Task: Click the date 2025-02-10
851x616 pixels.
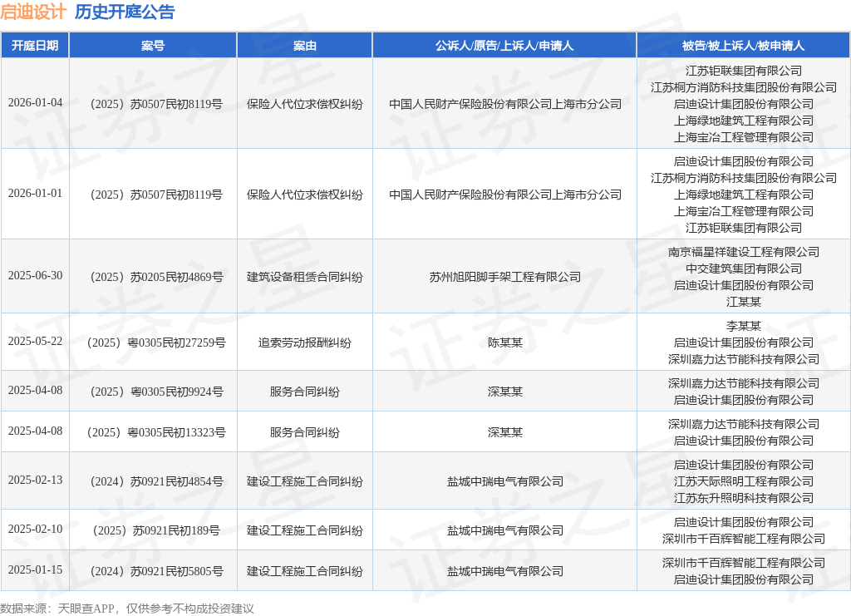Action: click(x=35, y=530)
